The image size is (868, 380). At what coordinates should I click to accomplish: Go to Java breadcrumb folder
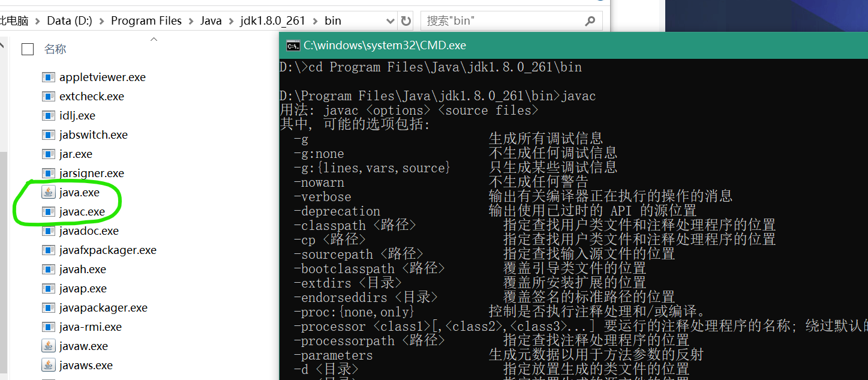(x=211, y=21)
